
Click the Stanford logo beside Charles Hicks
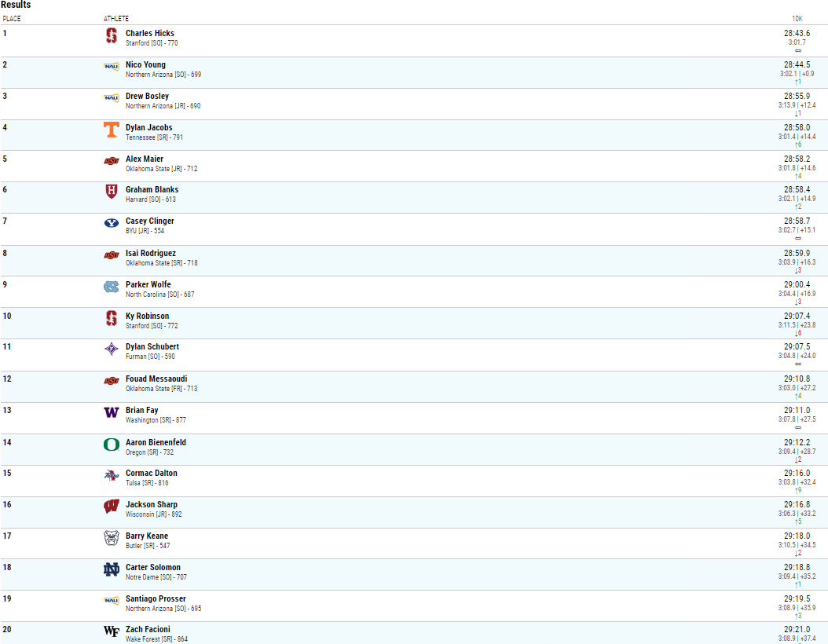[x=112, y=35]
